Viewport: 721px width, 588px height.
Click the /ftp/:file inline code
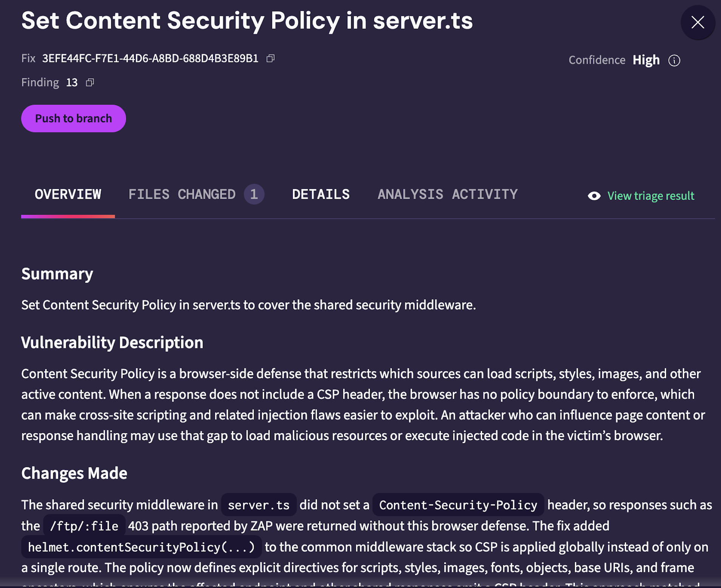point(84,526)
